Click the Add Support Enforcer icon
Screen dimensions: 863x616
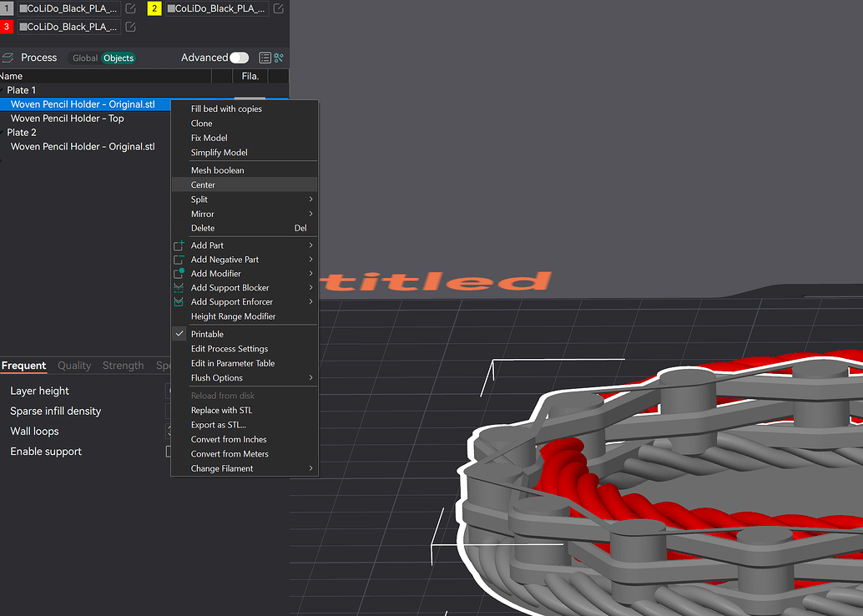[x=179, y=301]
